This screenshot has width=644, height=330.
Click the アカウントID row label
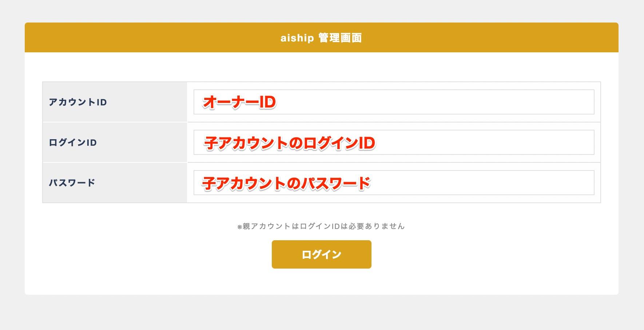(78, 102)
